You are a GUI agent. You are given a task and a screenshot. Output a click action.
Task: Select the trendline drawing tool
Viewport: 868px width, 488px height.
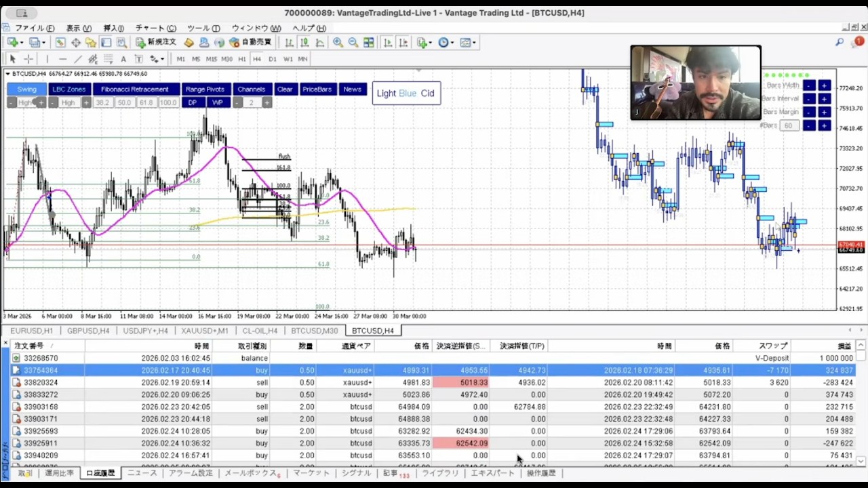[78, 59]
